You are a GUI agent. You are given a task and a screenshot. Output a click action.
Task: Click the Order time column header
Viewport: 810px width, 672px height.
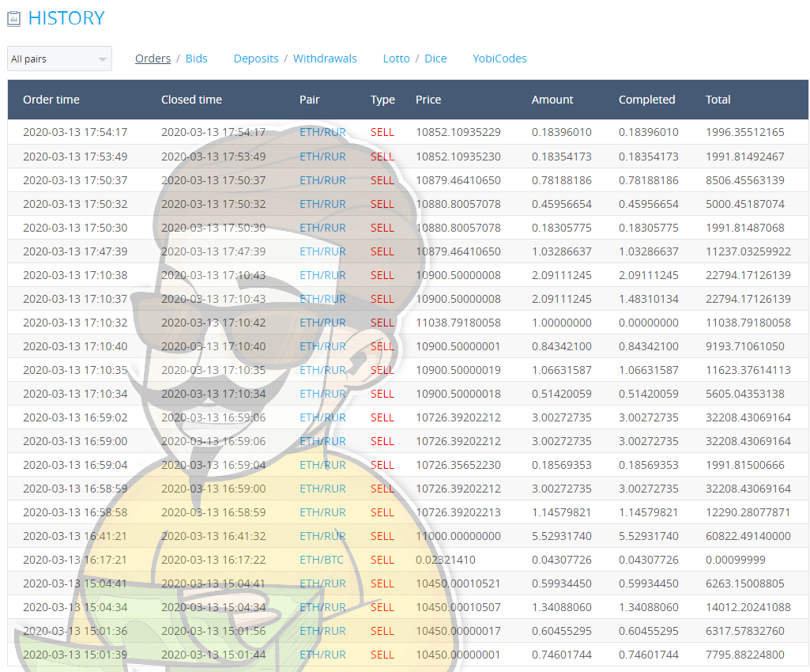[x=51, y=100]
